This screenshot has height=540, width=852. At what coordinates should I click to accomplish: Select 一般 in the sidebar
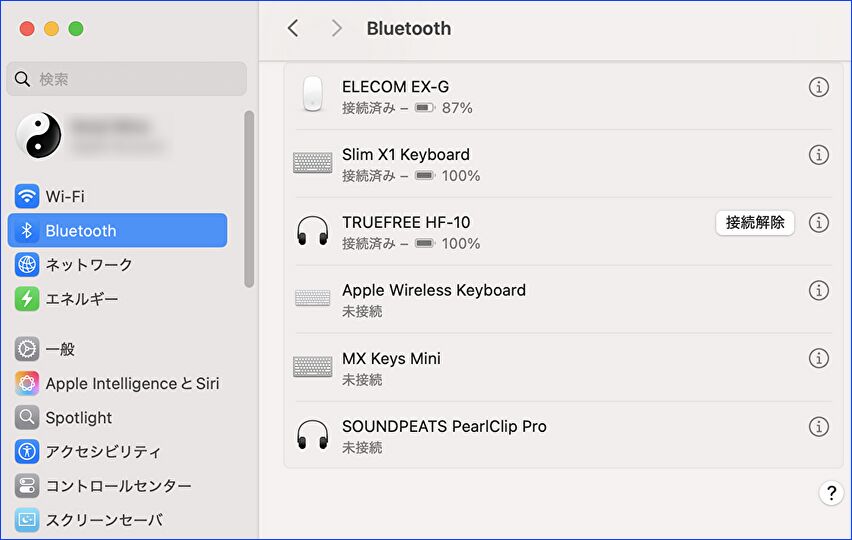pyautogui.click(x=60, y=349)
